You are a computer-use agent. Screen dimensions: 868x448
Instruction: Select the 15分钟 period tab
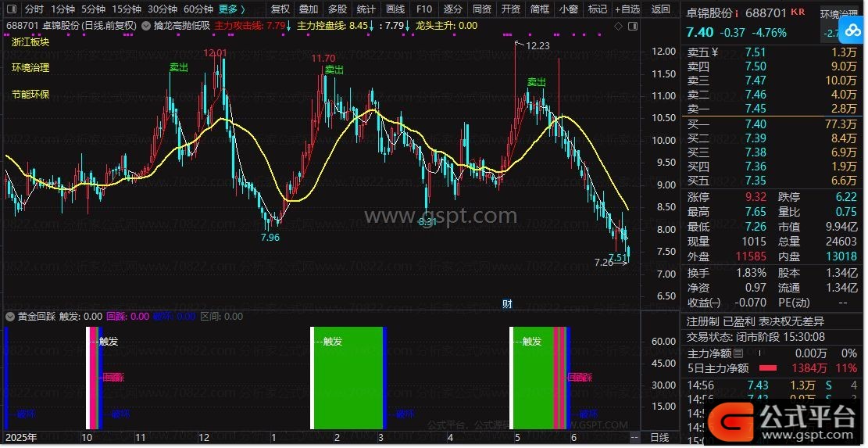[127, 9]
